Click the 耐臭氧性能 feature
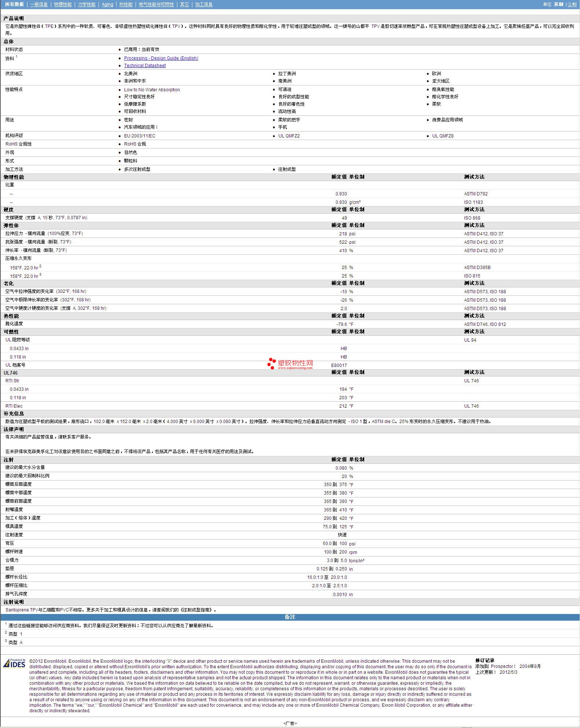Screen dimensions: 580x728 point(443,89)
